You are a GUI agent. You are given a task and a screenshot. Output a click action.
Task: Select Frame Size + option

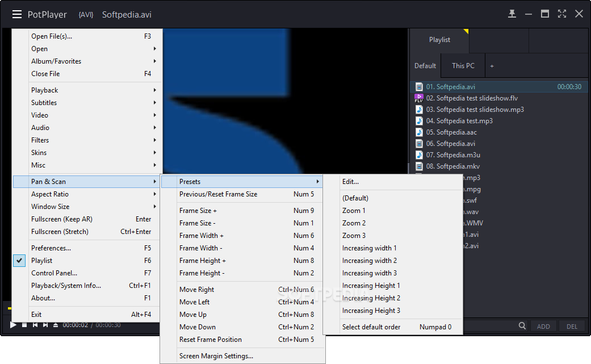click(242, 210)
